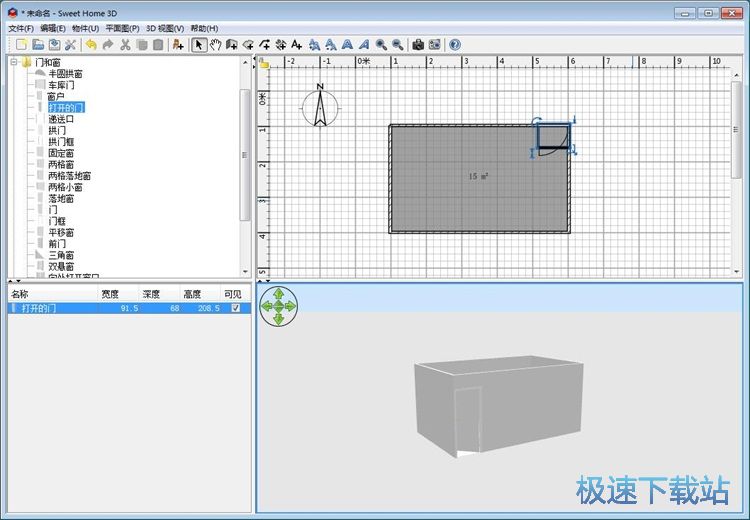
Task: Collapse the 门和窗 catalog folder
Action: click(14, 62)
